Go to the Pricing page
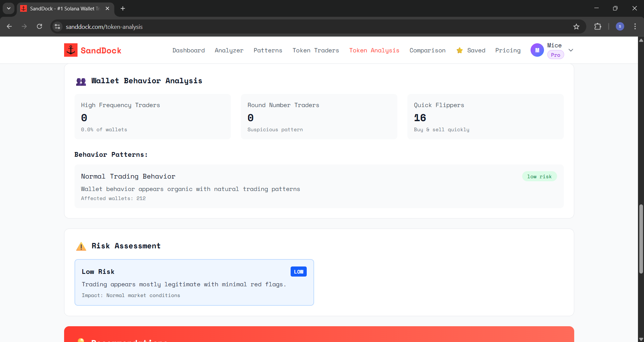 pos(508,50)
